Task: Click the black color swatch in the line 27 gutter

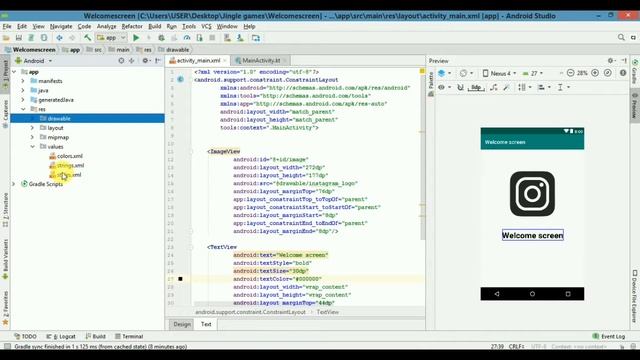Action: [180, 279]
